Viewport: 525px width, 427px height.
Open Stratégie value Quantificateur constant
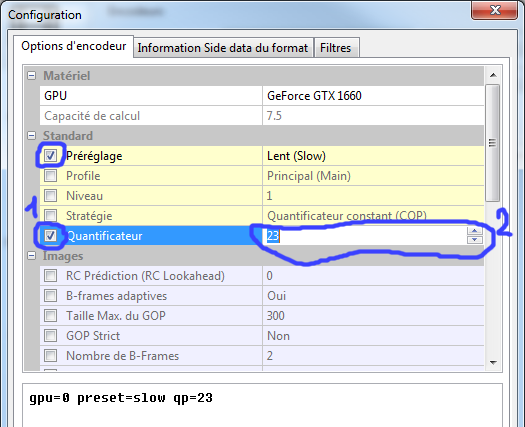(x=373, y=216)
